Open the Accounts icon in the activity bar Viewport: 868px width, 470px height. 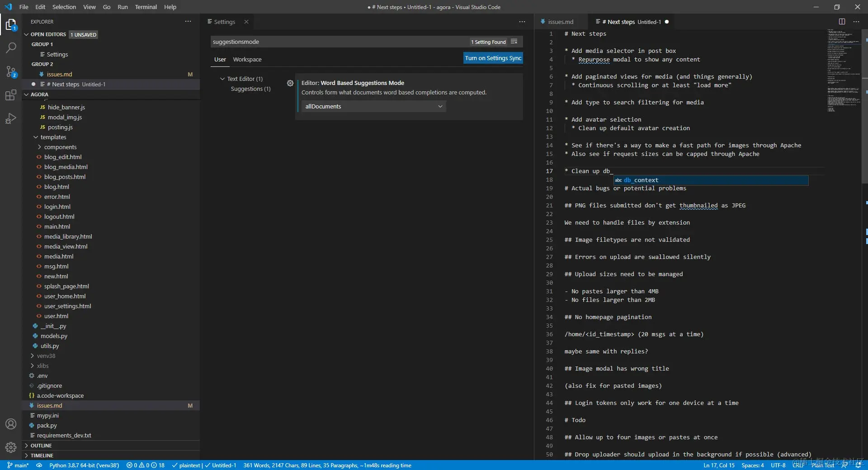[x=11, y=424]
